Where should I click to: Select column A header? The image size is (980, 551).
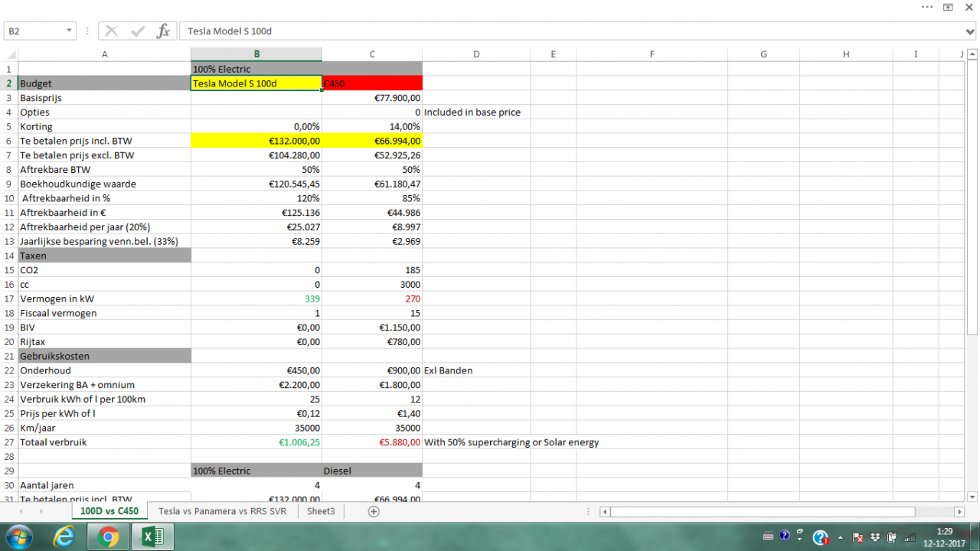(105, 54)
